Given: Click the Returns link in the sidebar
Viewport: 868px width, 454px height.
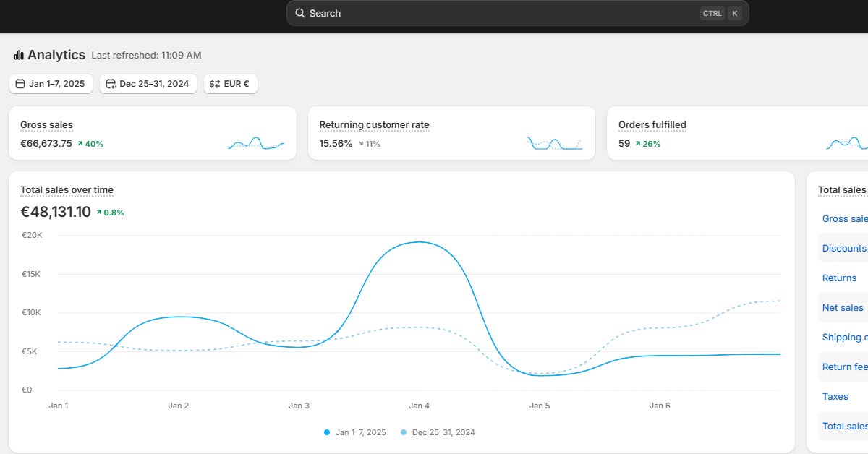Looking at the screenshot, I should click(839, 278).
